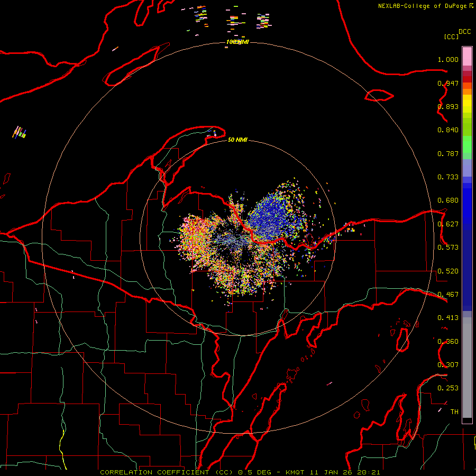Click the 0.840 color scale value
The height and width of the screenshot is (476, 476).
click(x=448, y=130)
